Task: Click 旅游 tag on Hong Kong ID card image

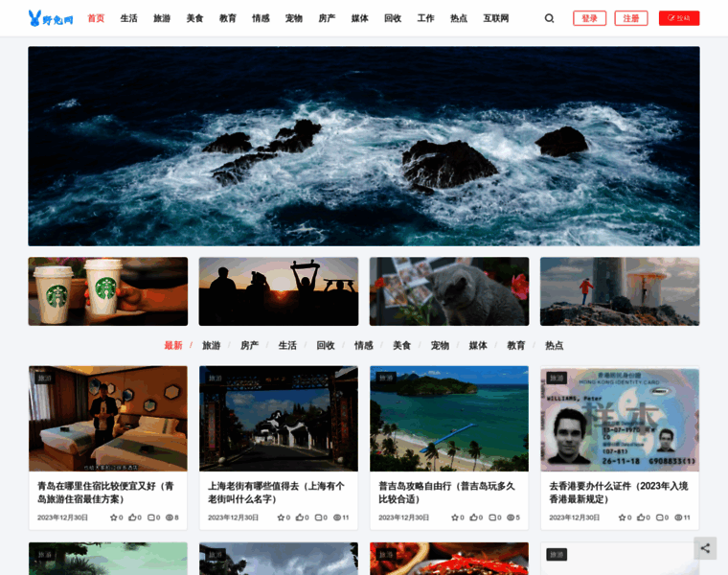Action: (x=557, y=379)
